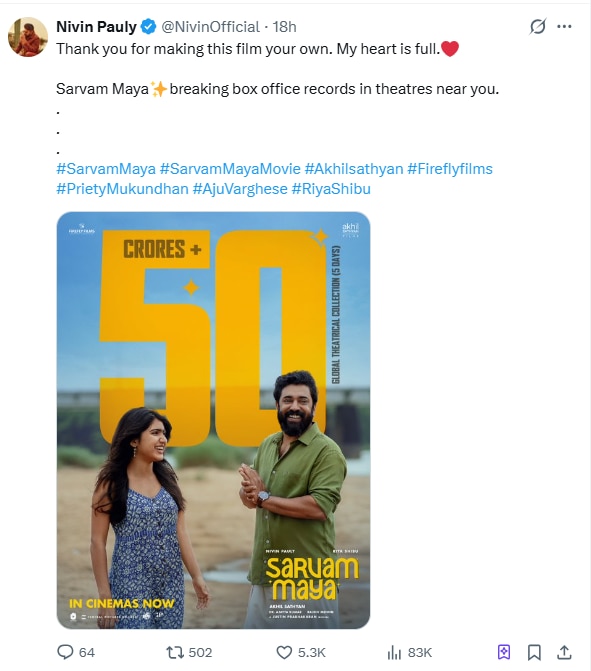Bookmark the post with bookmark icon

coord(534,652)
